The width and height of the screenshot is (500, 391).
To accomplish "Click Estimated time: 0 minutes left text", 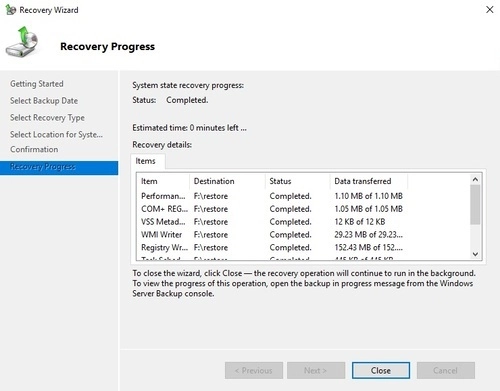I will tap(189, 128).
